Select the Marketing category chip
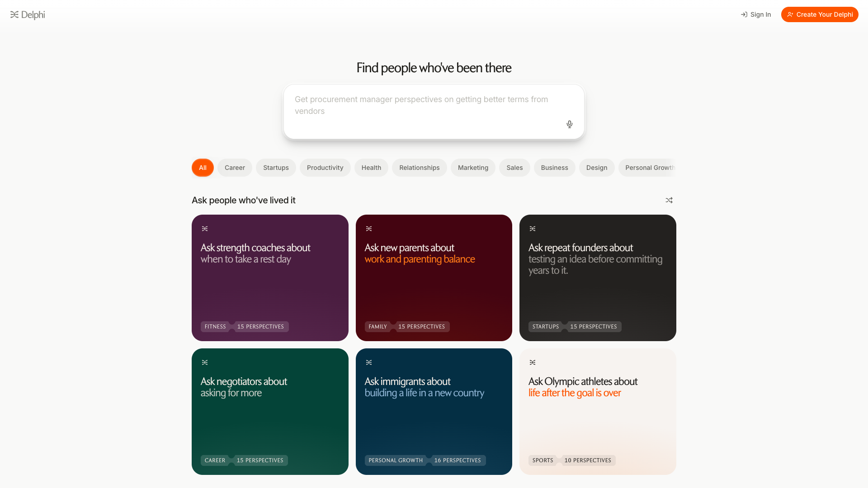 (x=473, y=168)
